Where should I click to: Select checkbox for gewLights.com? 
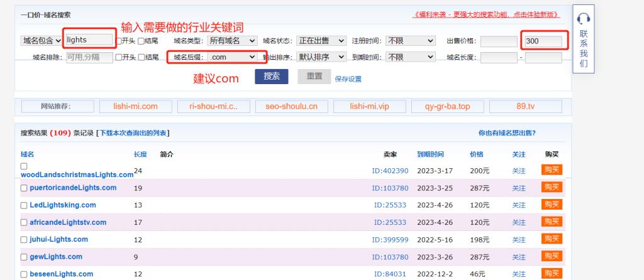point(24,257)
